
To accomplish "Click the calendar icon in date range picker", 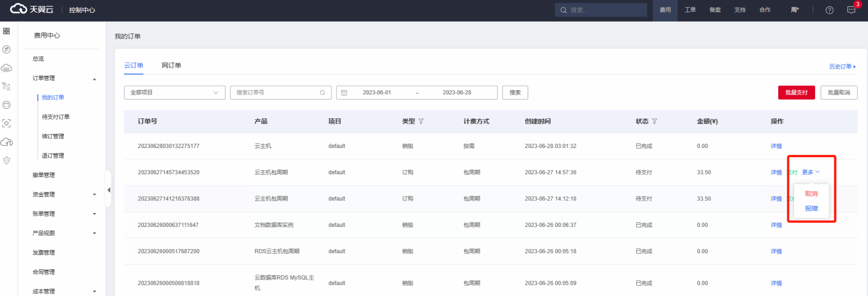I will pos(344,93).
